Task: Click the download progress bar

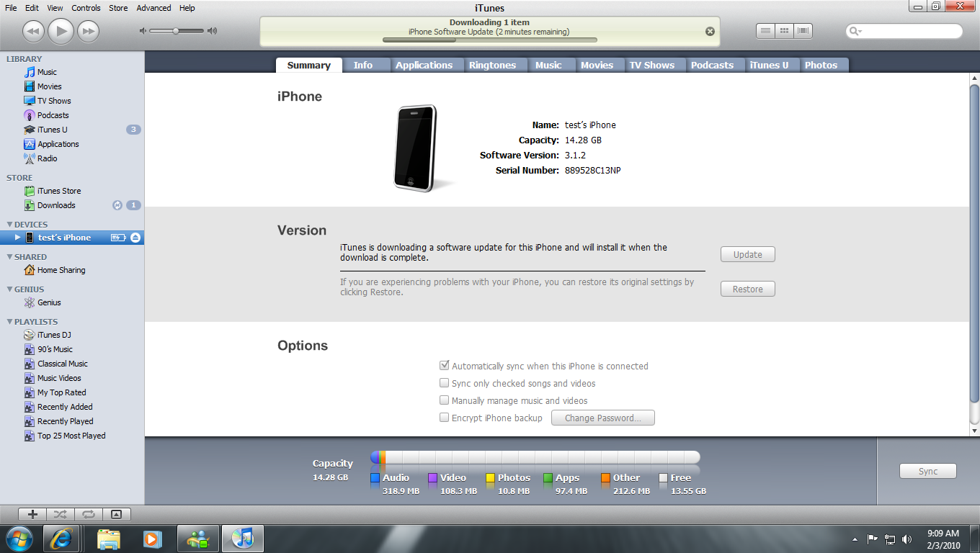Action: [490, 40]
